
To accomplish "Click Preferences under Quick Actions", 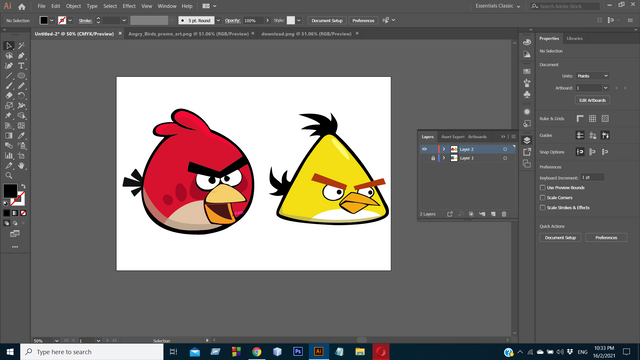I will point(606,238).
